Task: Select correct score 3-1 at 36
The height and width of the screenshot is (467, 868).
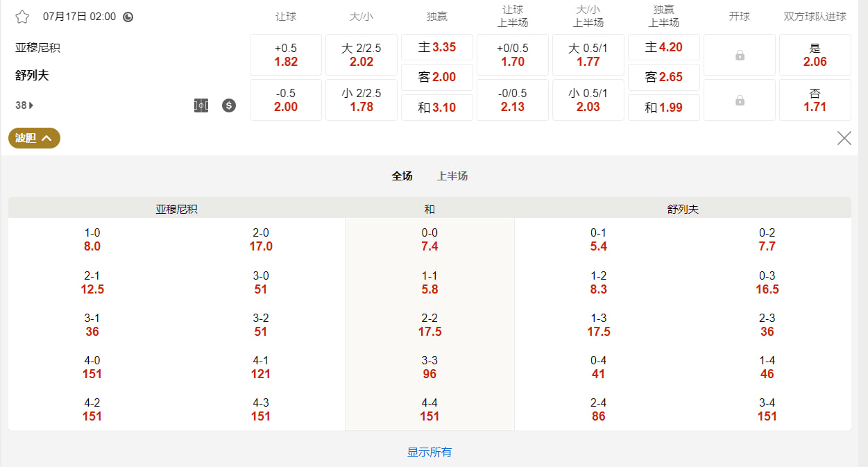Action: tap(92, 325)
